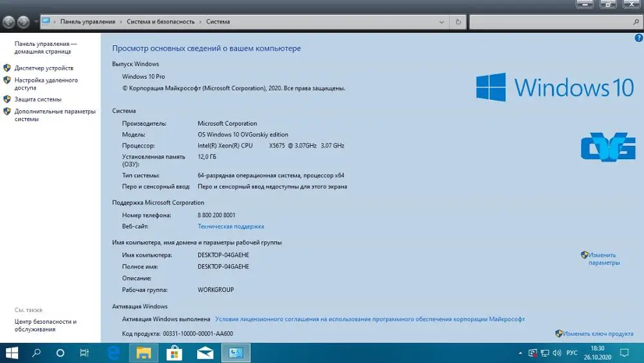Image resolution: width=644 pixels, height=363 pixels.
Task: Open 'Диспетчер устройств' link
Action: point(44,68)
